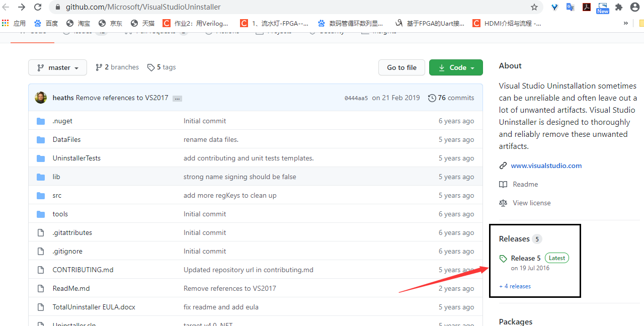Reload the page with the refresh icon
The width and height of the screenshot is (644, 326).
pos(38,7)
